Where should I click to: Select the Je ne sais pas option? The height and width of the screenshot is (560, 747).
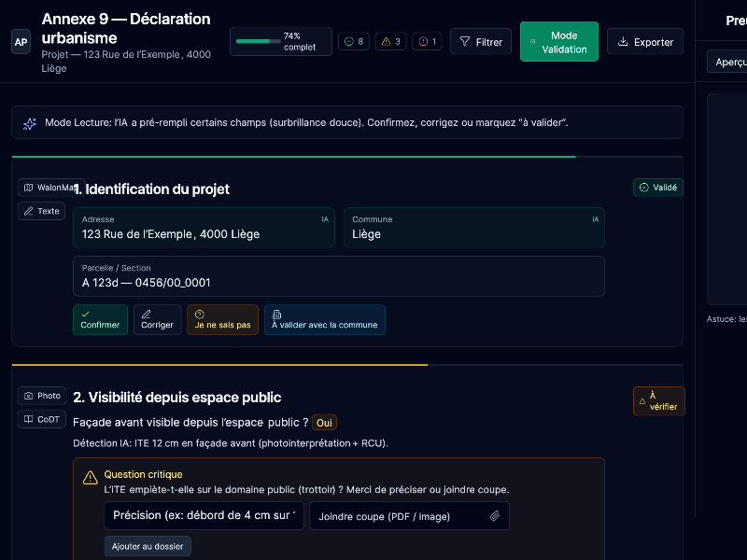click(222, 319)
